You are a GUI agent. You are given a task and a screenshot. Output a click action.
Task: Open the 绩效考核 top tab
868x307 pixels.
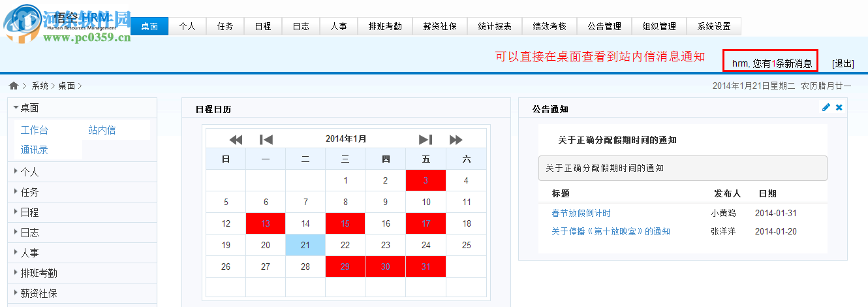pos(550,26)
